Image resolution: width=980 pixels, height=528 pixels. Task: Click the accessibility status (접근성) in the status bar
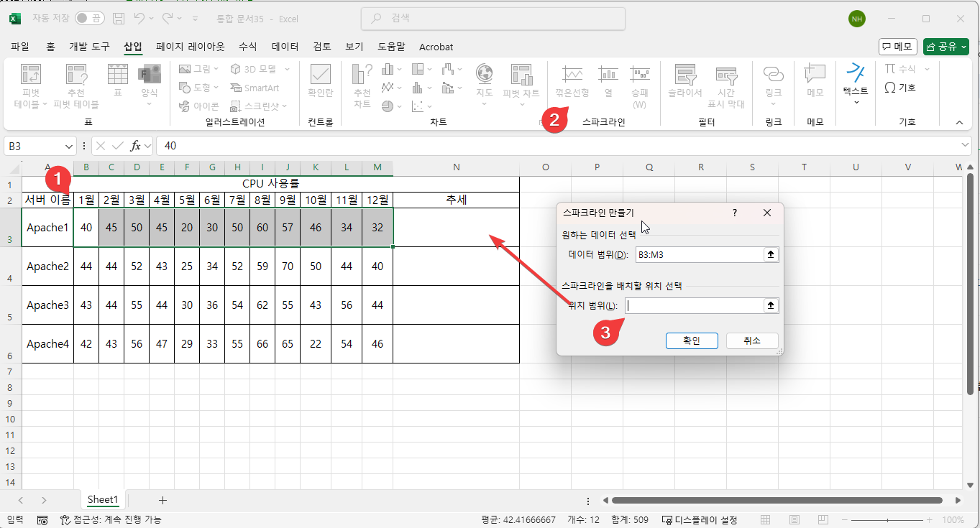[x=111, y=519]
